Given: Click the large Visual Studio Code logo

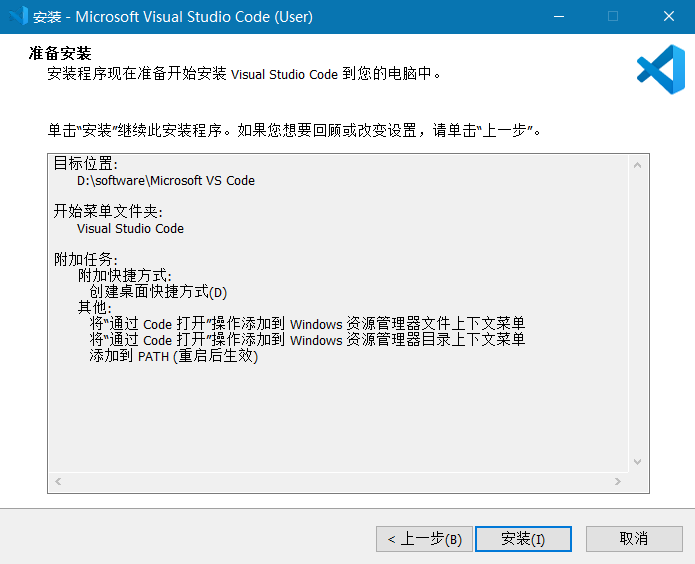Looking at the screenshot, I should pos(661,69).
